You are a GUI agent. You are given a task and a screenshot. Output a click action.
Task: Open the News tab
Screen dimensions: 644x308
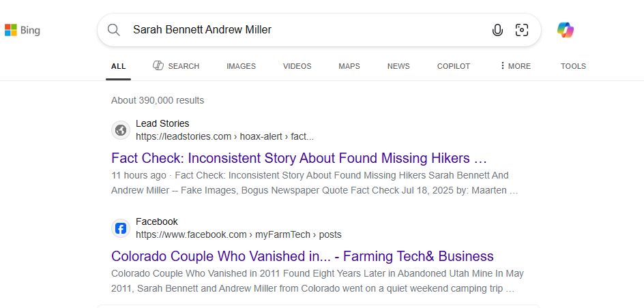pyautogui.click(x=398, y=66)
